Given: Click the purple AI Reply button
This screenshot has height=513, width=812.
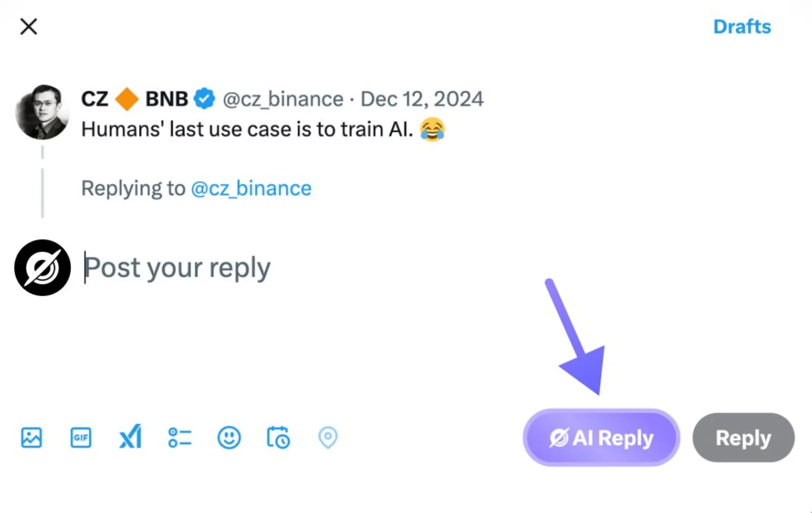Looking at the screenshot, I should tap(601, 437).
